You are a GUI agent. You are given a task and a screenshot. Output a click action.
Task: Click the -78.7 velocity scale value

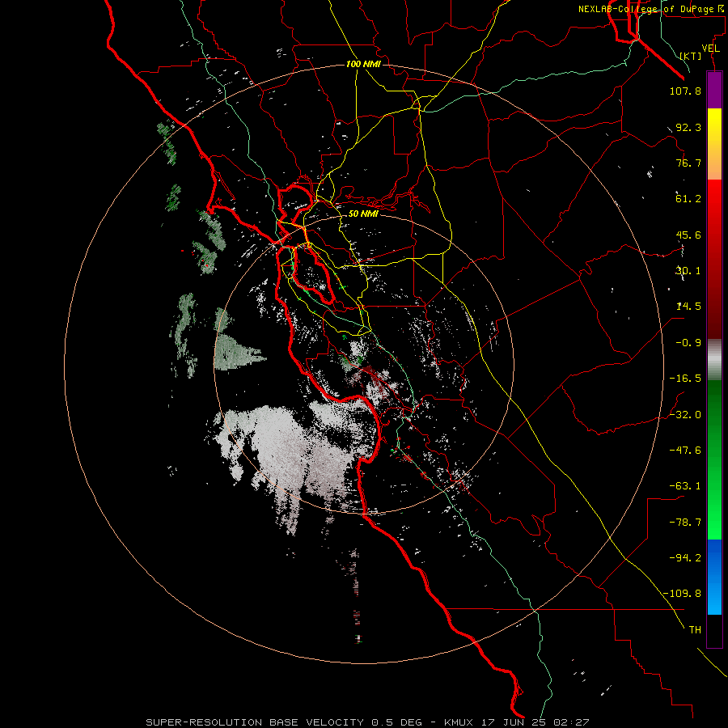point(685,523)
